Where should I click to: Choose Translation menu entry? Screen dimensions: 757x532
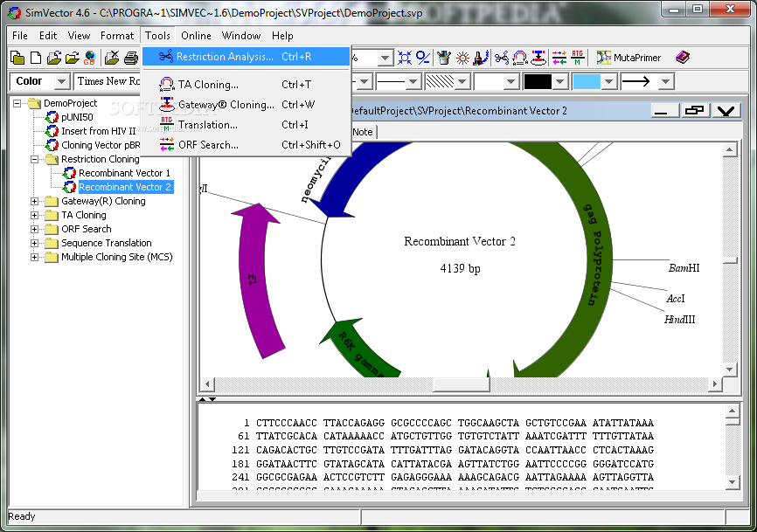pos(247,125)
